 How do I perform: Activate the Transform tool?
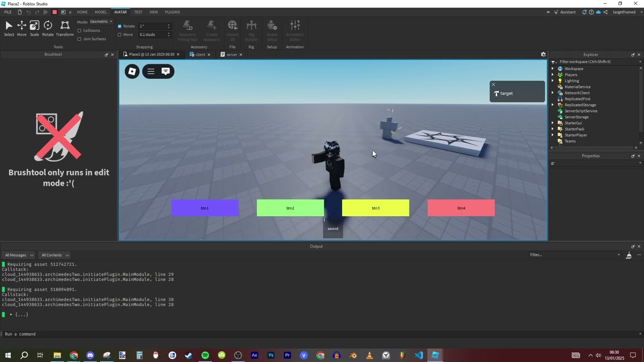tap(64, 29)
